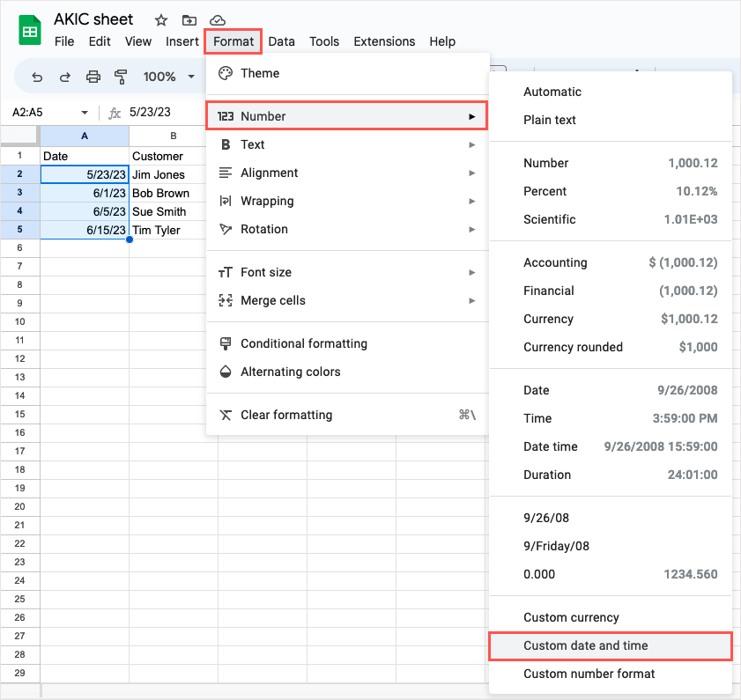Click the Google Sheets logo icon

(x=30, y=30)
